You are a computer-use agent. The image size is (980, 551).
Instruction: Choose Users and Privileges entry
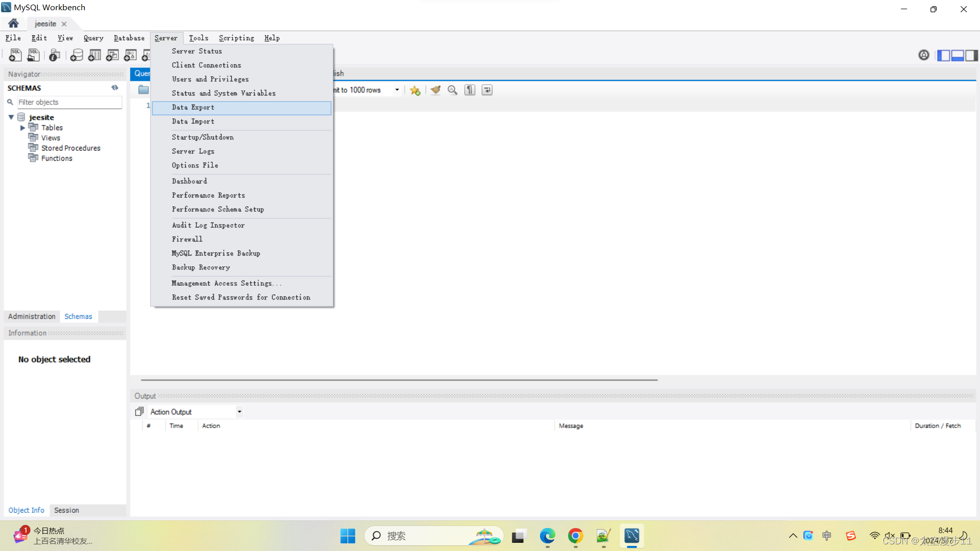point(242,79)
